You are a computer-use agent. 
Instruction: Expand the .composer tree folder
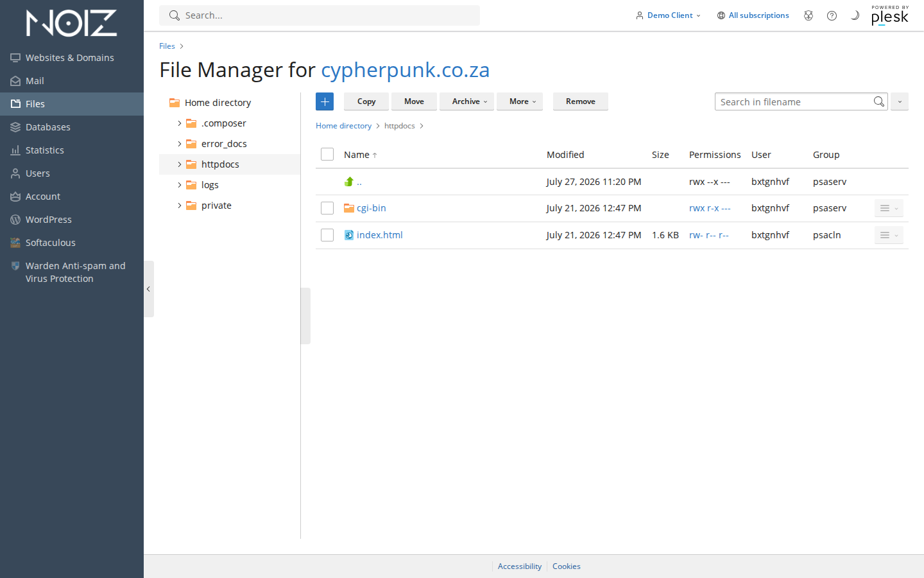pos(180,123)
